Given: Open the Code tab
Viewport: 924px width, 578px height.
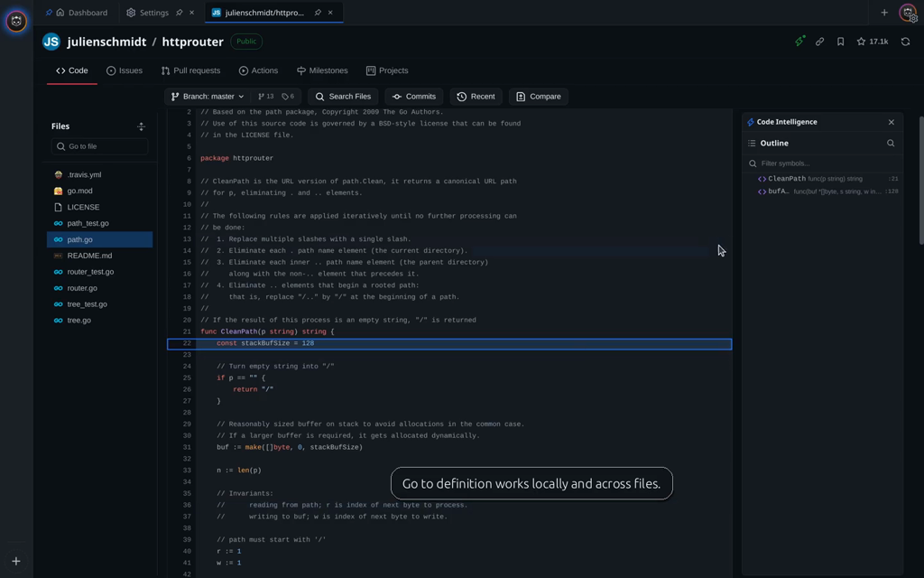Looking at the screenshot, I should pos(72,70).
